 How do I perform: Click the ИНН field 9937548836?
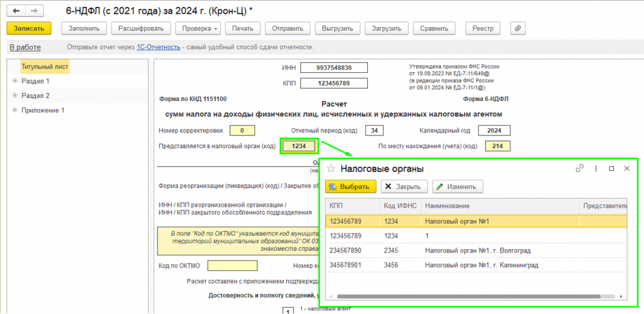[x=334, y=68]
